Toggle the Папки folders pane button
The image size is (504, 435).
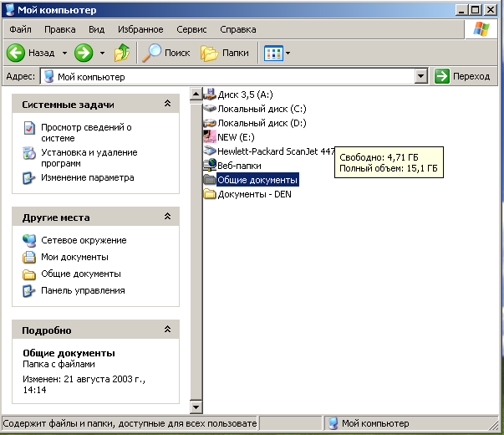[x=224, y=53]
